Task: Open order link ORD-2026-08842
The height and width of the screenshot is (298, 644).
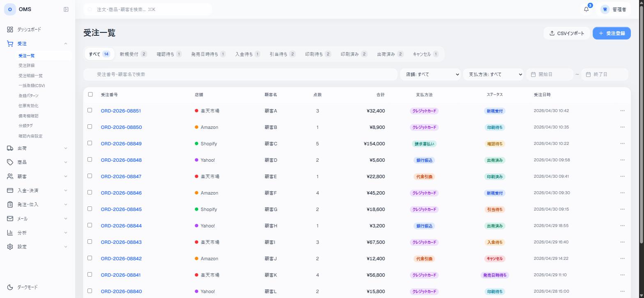Action: click(x=121, y=259)
